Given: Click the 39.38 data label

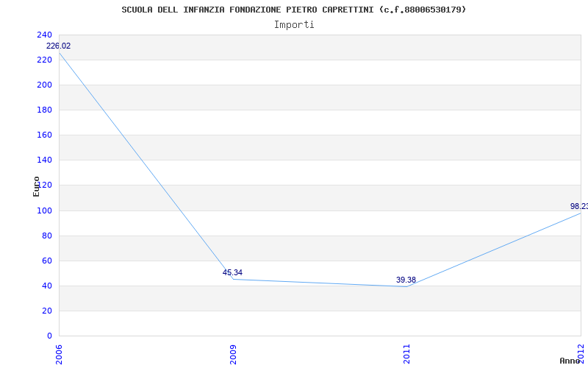Looking at the screenshot, I should 406,280.
